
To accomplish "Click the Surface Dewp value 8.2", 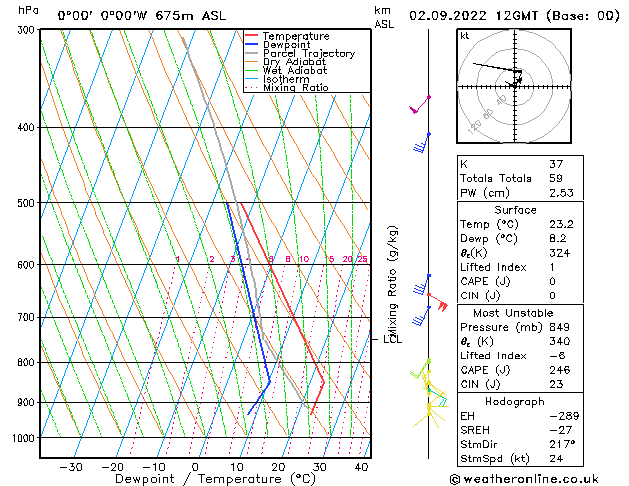I will [x=558, y=238].
